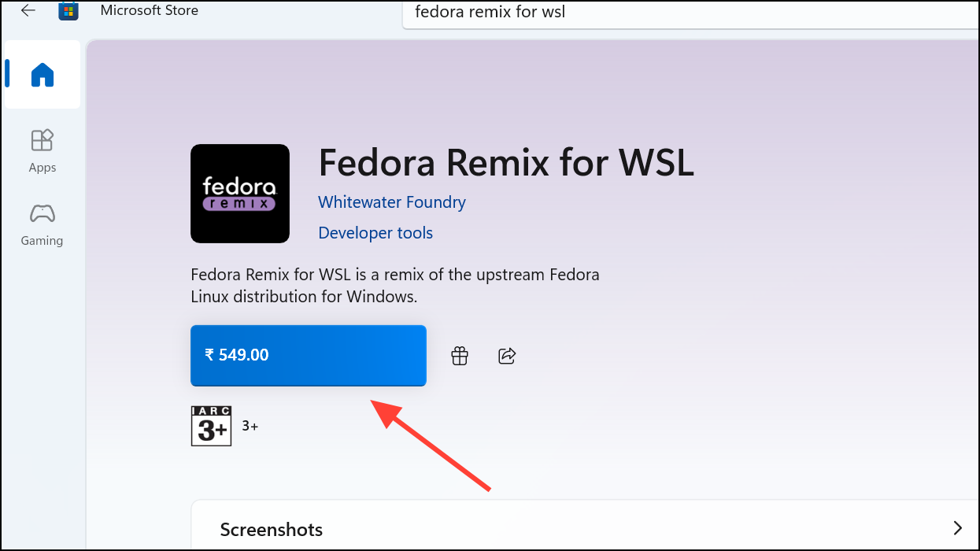Screen dimensions: 980x551
Task: Click the Share icon next to the price
Action: pyautogui.click(x=507, y=356)
